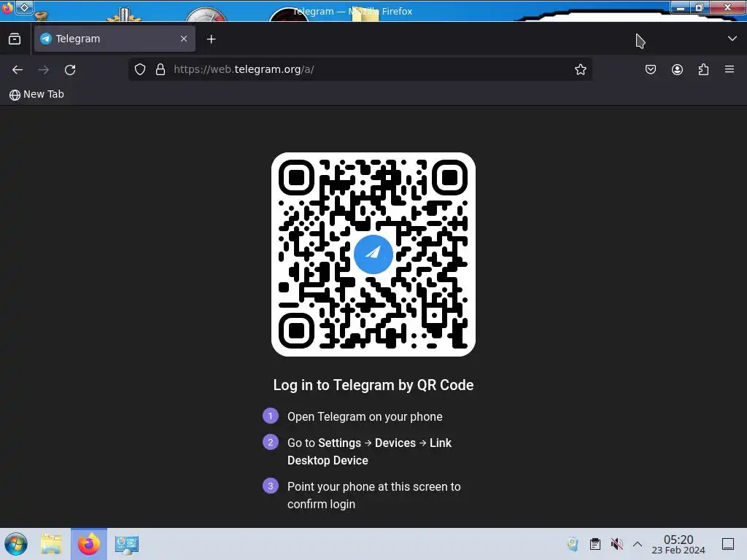The height and width of the screenshot is (560, 747).
Task: Restore down the Firefox window
Action: point(700,7)
